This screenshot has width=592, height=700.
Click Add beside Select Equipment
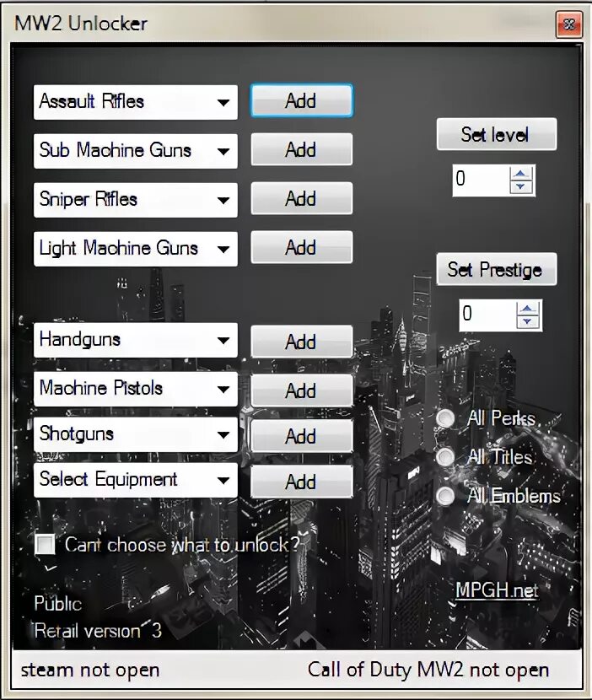tap(302, 482)
